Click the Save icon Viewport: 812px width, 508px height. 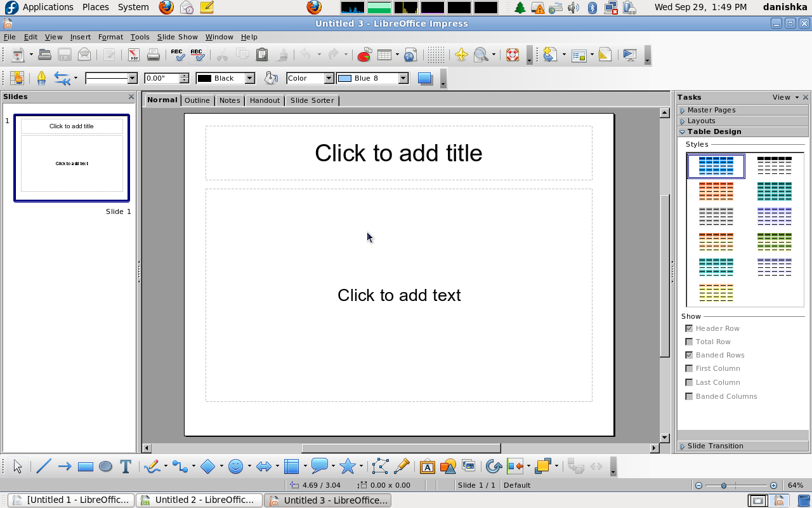pos(64,55)
